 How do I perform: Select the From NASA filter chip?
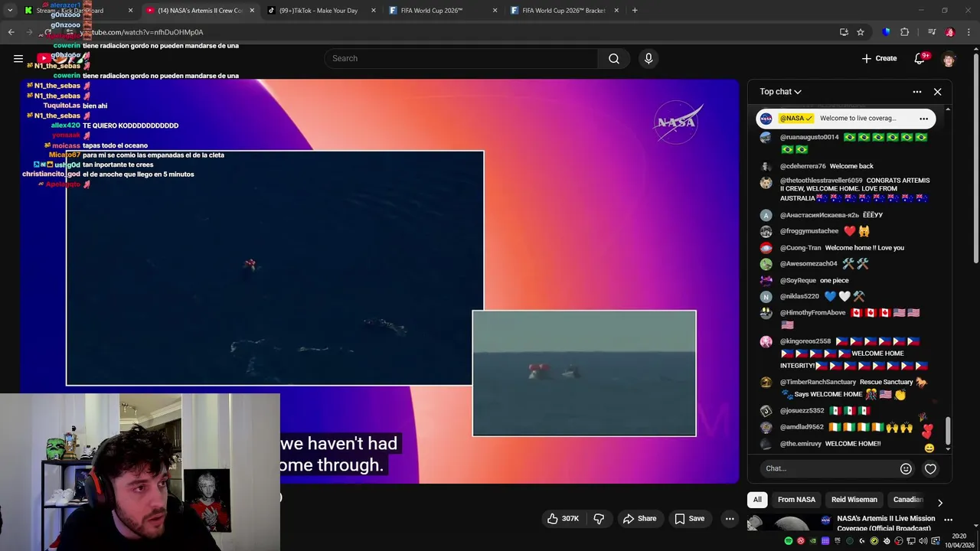pyautogui.click(x=796, y=500)
